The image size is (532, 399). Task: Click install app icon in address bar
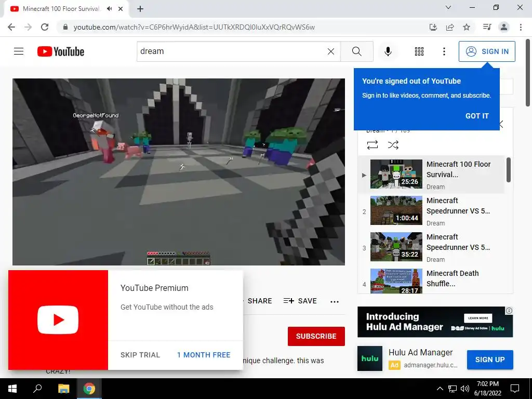click(x=433, y=27)
